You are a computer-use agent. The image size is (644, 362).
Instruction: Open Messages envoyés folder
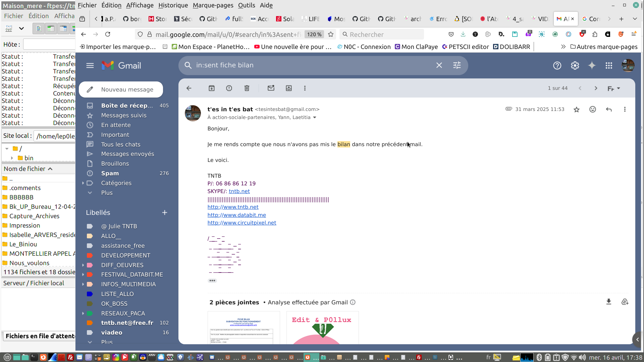point(127,154)
